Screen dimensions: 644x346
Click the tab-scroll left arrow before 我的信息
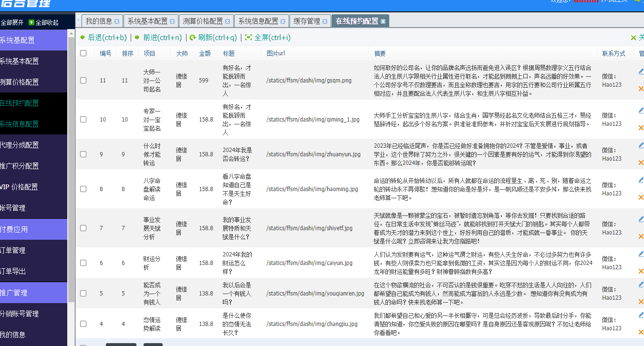[x=79, y=21]
